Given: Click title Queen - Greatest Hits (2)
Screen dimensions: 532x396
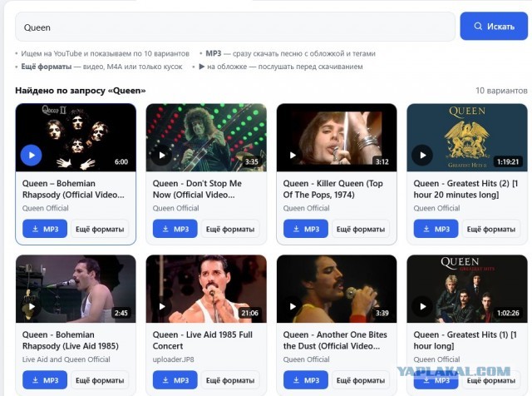Looking at the screenshot, I should pyautogui.click(x=465, y=189).
